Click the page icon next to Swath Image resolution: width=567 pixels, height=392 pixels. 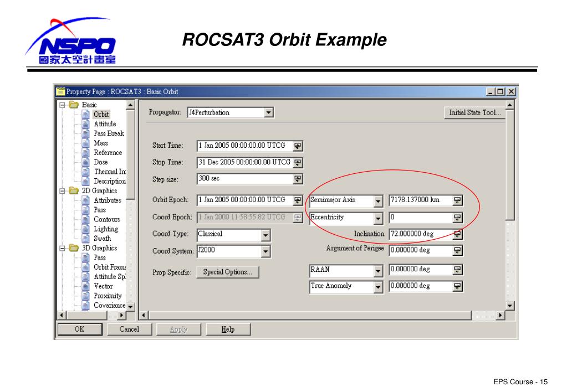(86, 239)
